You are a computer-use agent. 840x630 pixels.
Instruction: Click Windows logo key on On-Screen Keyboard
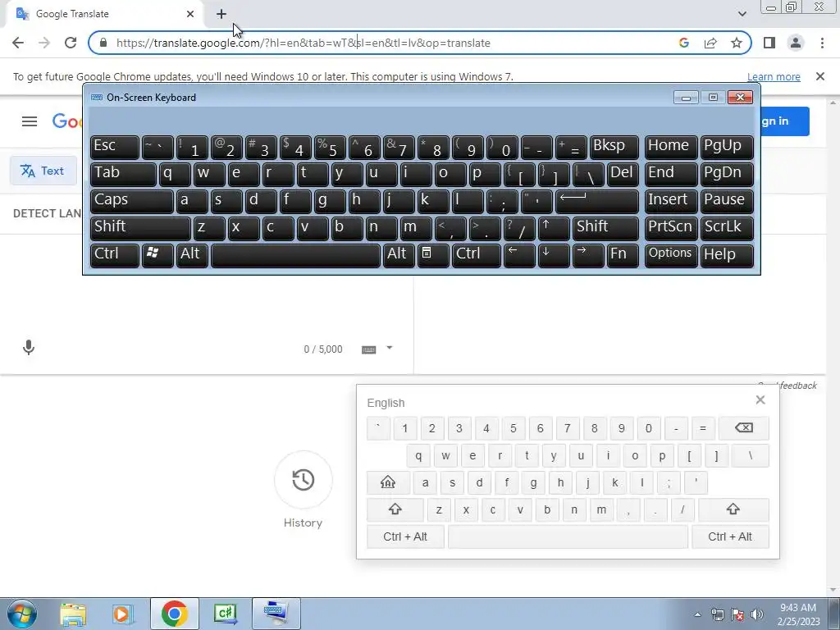tap(157, 255)
